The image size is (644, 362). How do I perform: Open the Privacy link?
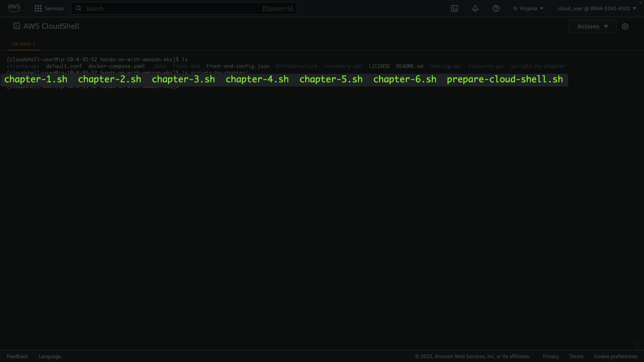click(x=551, y=356)
